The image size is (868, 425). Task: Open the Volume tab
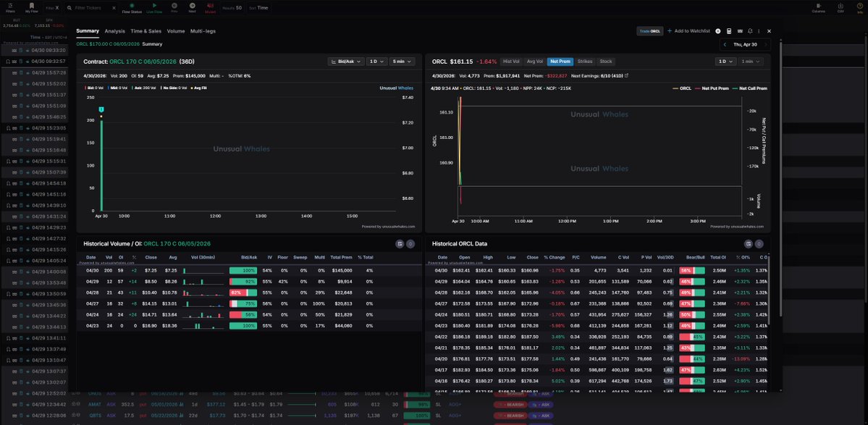coord(176,31)
